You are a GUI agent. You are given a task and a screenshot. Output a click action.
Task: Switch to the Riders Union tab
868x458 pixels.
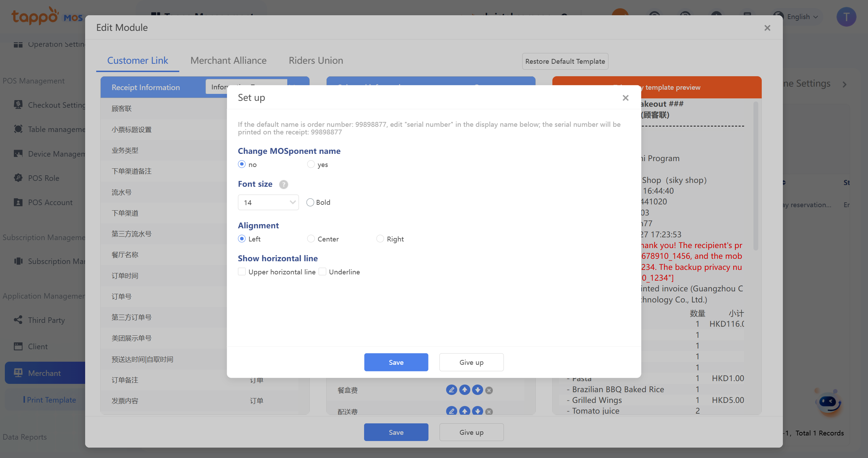click(x=316, y=61)
